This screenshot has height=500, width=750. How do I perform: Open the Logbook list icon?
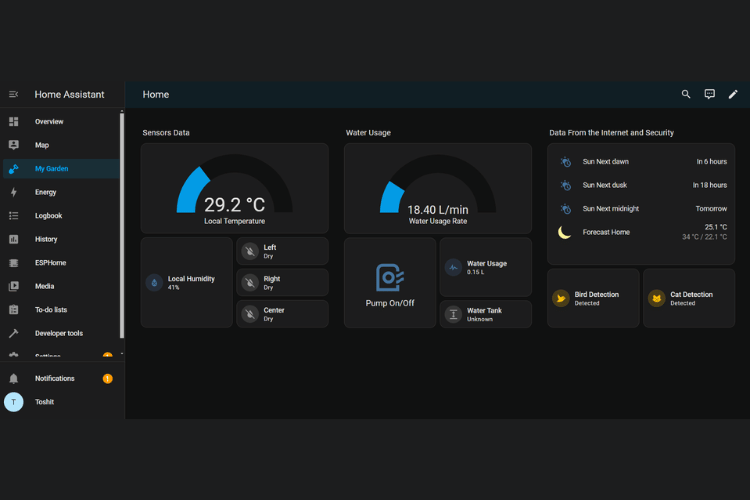(x=13, y=216)
